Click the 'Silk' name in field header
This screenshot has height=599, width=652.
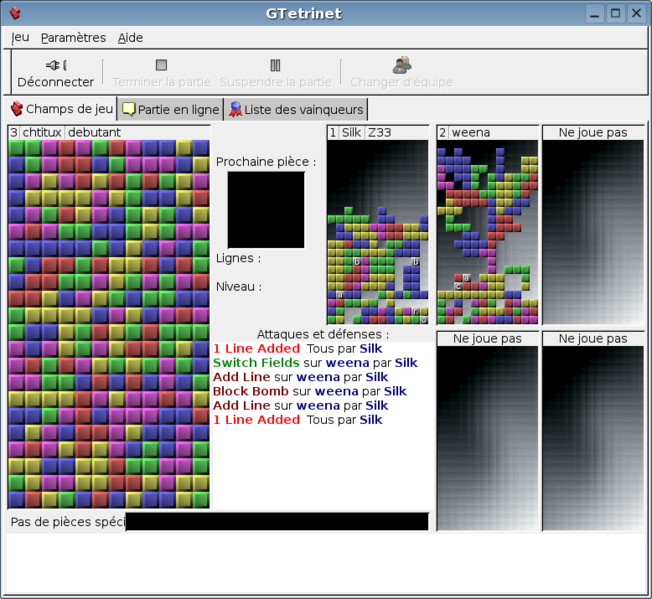(x=351, y=133)
